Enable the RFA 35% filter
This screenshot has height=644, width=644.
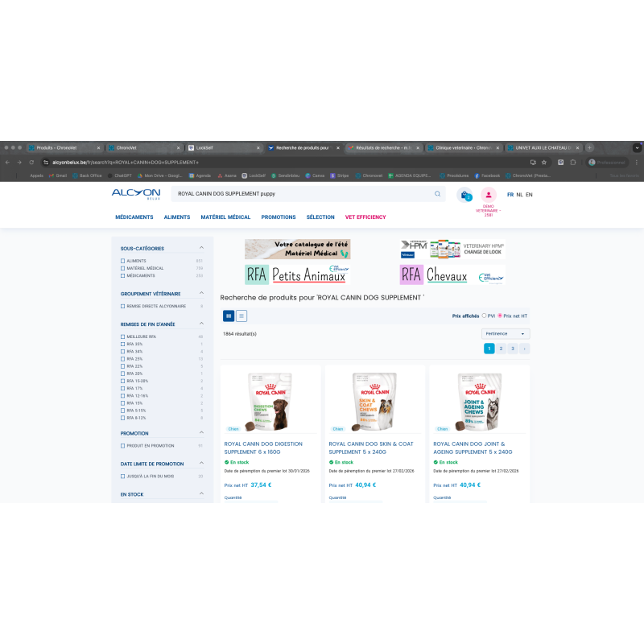pos(122,344)
